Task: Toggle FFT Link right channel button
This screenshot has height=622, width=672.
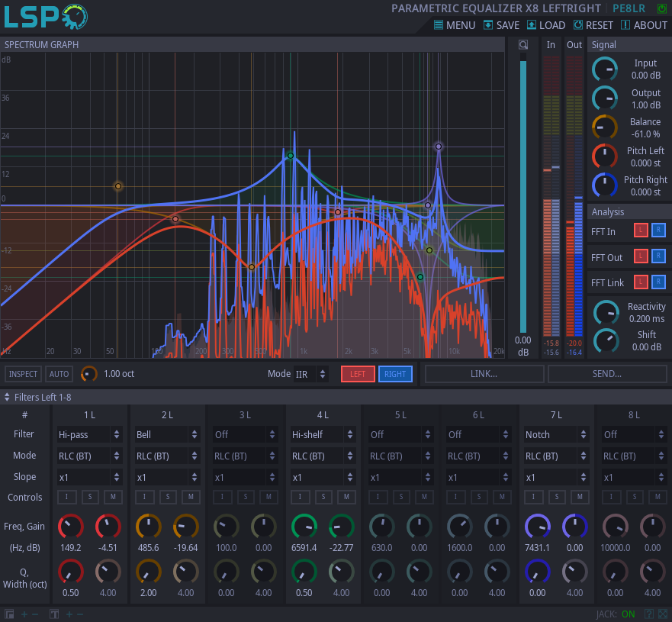Action: [x=658, y=282]
